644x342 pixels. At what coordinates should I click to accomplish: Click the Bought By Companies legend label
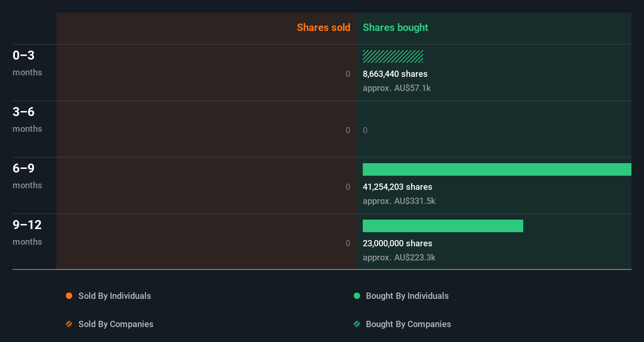click(x=408, y=324)
